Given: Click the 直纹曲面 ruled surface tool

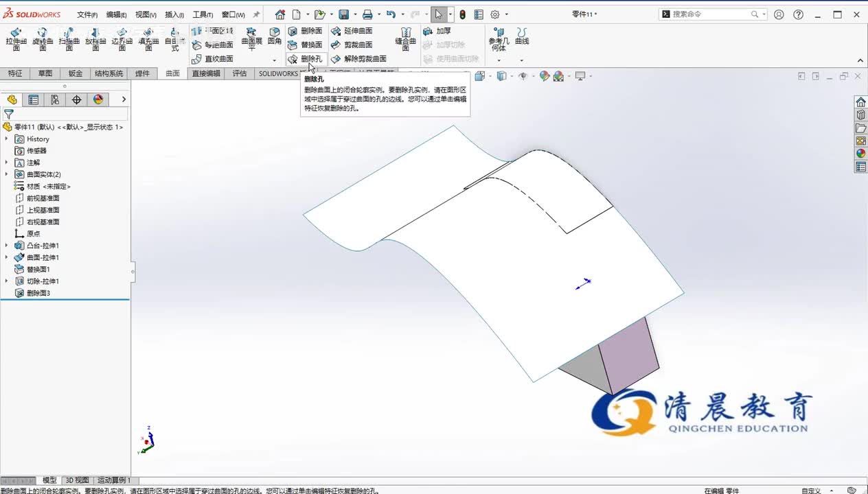Looking at the screenshot, I should [213, 59].
